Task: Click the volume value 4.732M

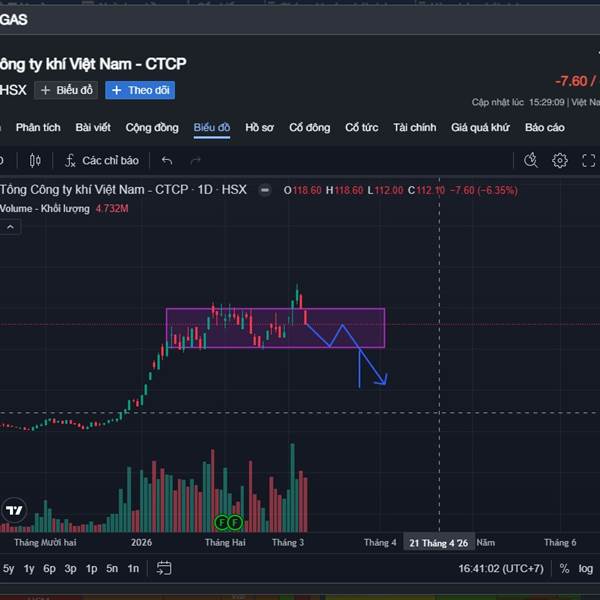Action: [112, 209]
